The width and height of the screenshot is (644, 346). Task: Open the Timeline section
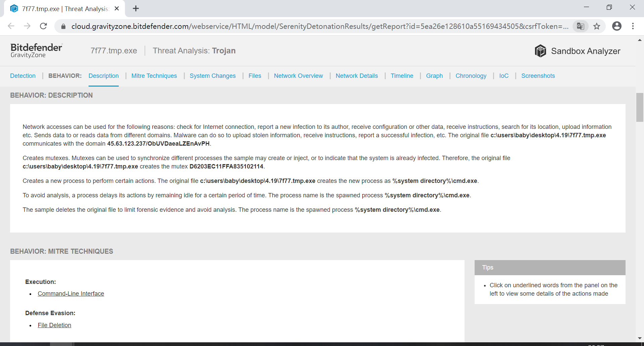[x=402, y=76]
